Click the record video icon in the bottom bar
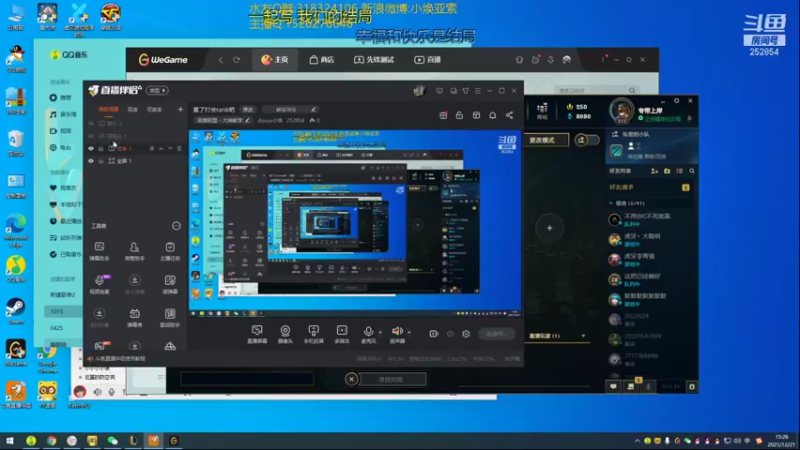 tap(434, 334)
